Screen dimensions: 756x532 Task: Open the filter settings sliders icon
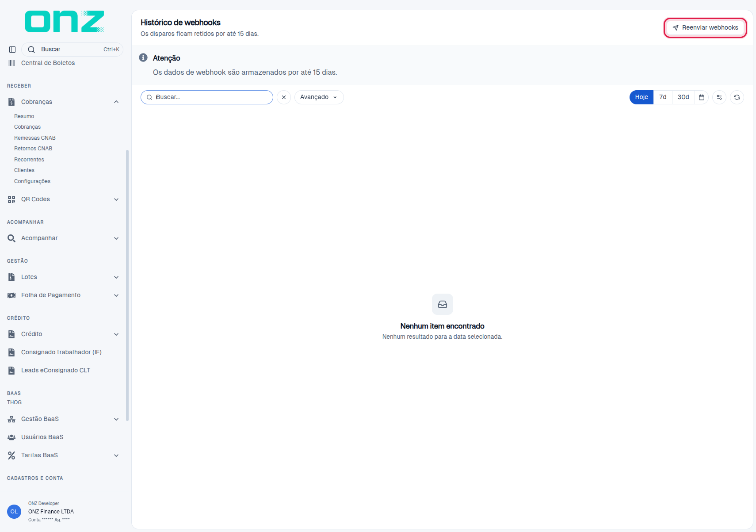click(719, 97)
